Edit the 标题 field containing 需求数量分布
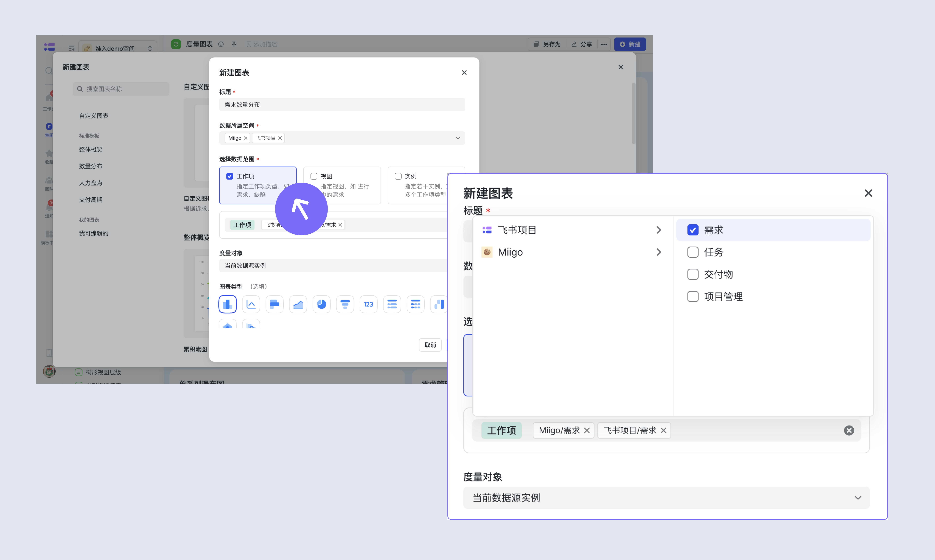Viewport: 935px width, 560px height. click(342, 104)
